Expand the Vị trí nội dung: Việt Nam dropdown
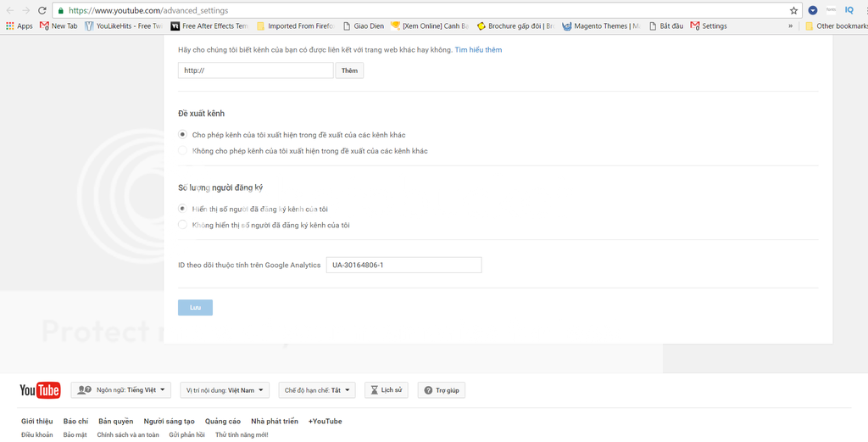 (x=225, y=390)
